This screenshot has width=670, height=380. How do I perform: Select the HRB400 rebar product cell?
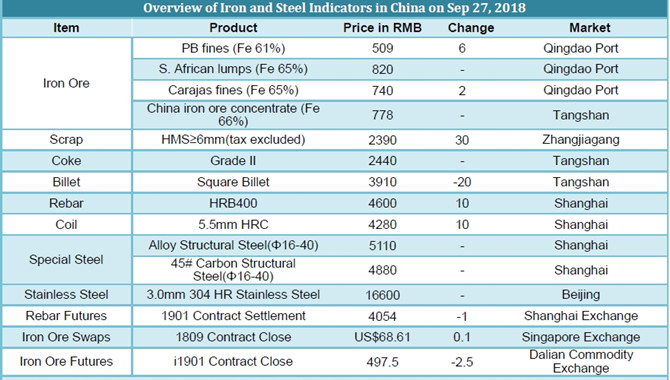click(x=233, y=203)
